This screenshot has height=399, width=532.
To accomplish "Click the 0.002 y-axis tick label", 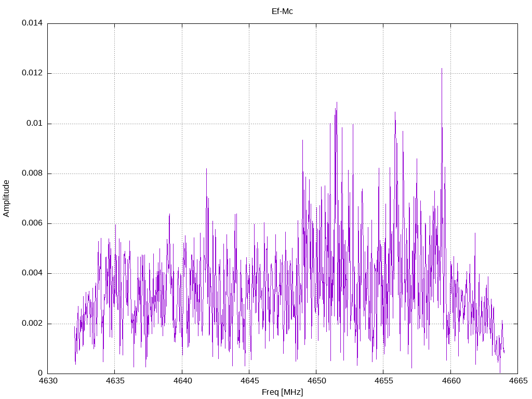I will click(32, 323).
